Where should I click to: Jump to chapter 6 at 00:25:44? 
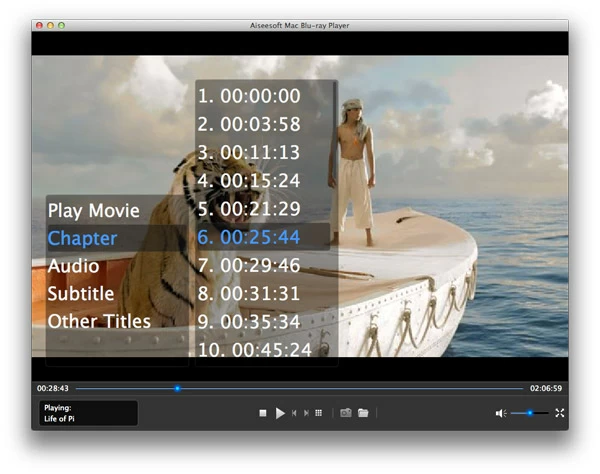[249, 237]
